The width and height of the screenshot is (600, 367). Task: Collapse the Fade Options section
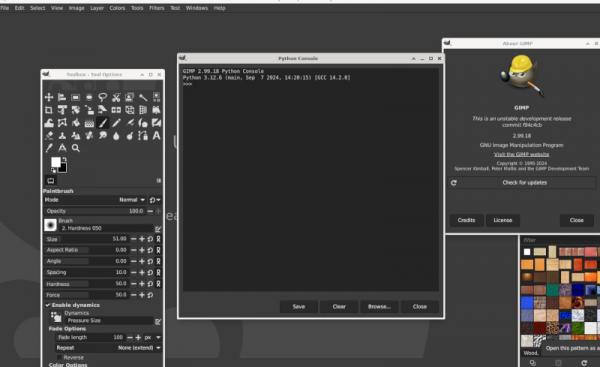(x=67, y=329)
